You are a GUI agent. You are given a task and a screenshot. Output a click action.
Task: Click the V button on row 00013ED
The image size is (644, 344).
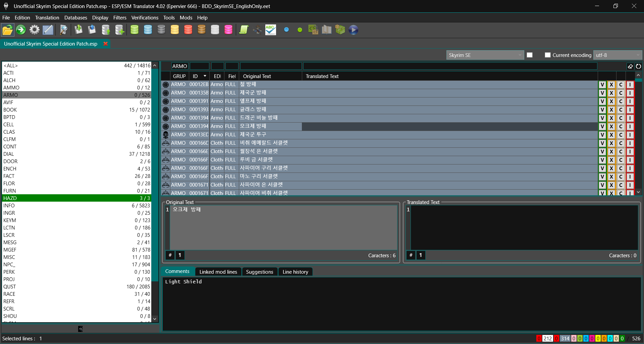[x=602, y=135]
